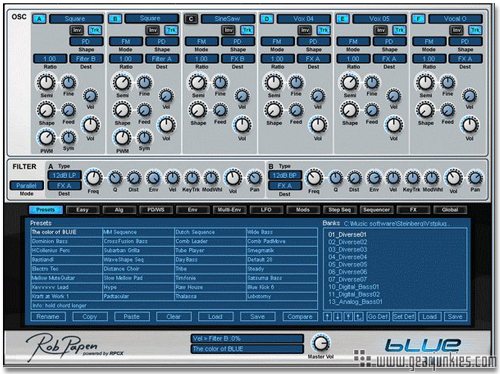Click Oscillator C Fine knob

(x=220, y=83)
